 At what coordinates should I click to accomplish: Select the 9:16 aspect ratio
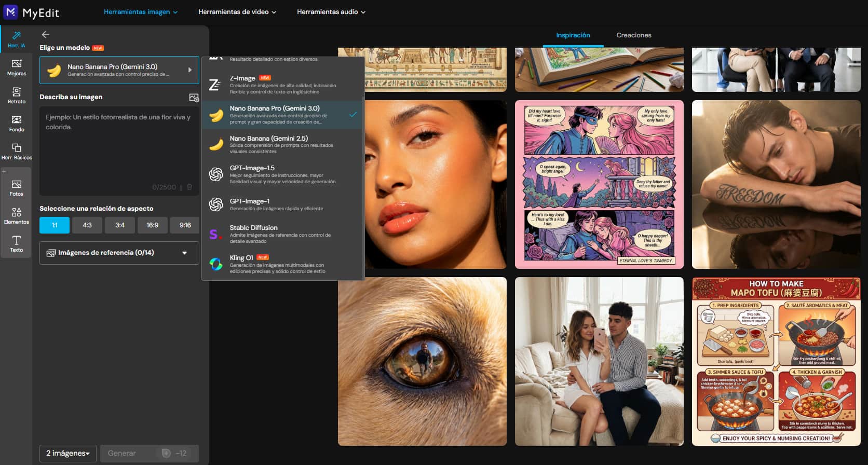(x=185, y=225)
